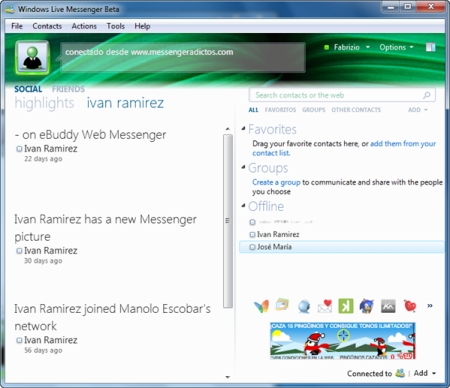Viewport: 450px width, 388px height.
Task: Focus the 'Search contacts or the web' field
Action: 342,95
